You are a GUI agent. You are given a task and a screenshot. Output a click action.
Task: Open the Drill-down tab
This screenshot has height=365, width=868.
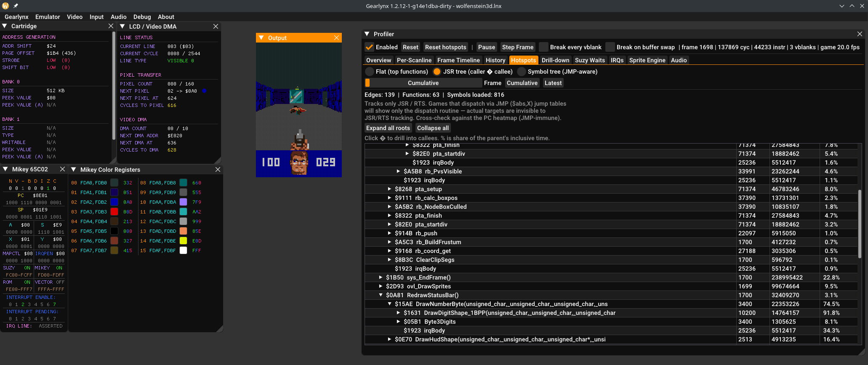555,60
